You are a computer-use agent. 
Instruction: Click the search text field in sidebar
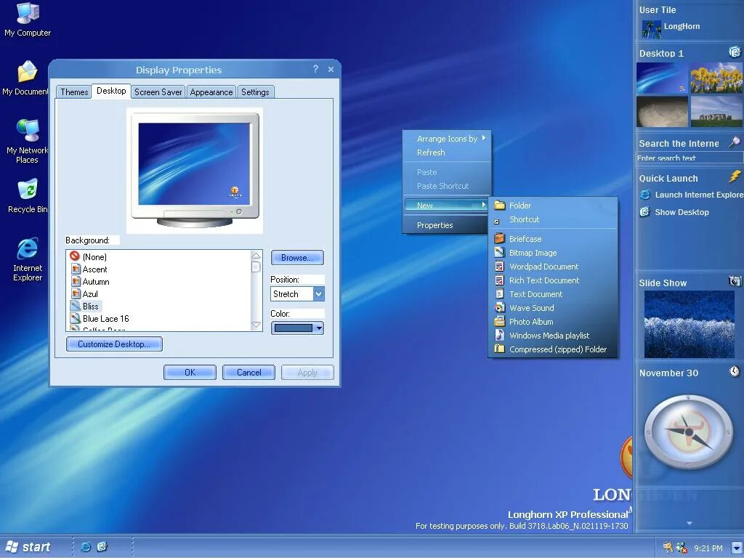click(689, 158)
